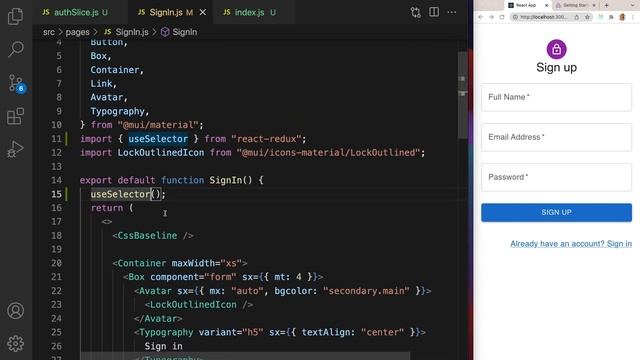The width and height of the screenshot is (640, 360).
Task: Close the React App browser tab
Action: tap(547, 5)
